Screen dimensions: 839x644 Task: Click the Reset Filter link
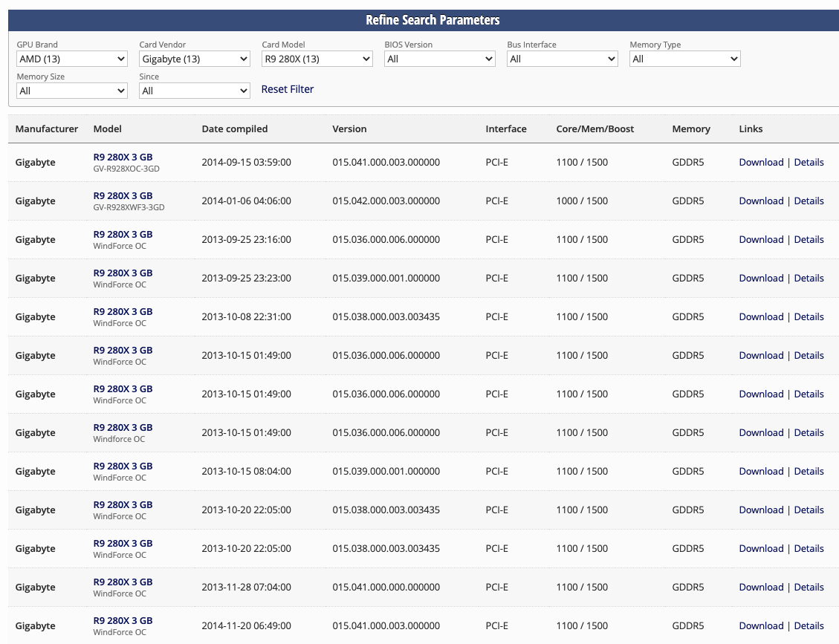point(287,89)
